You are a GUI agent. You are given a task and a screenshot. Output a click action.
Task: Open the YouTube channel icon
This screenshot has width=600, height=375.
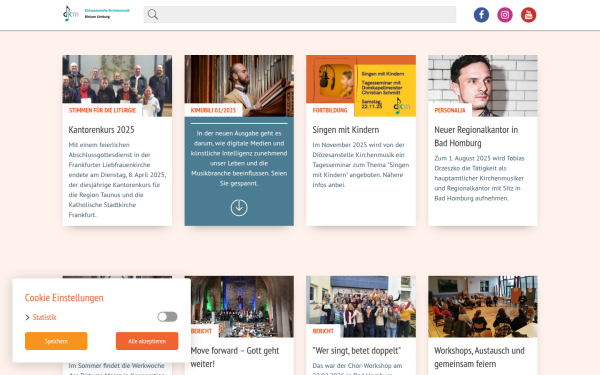(x=528, y=15)
